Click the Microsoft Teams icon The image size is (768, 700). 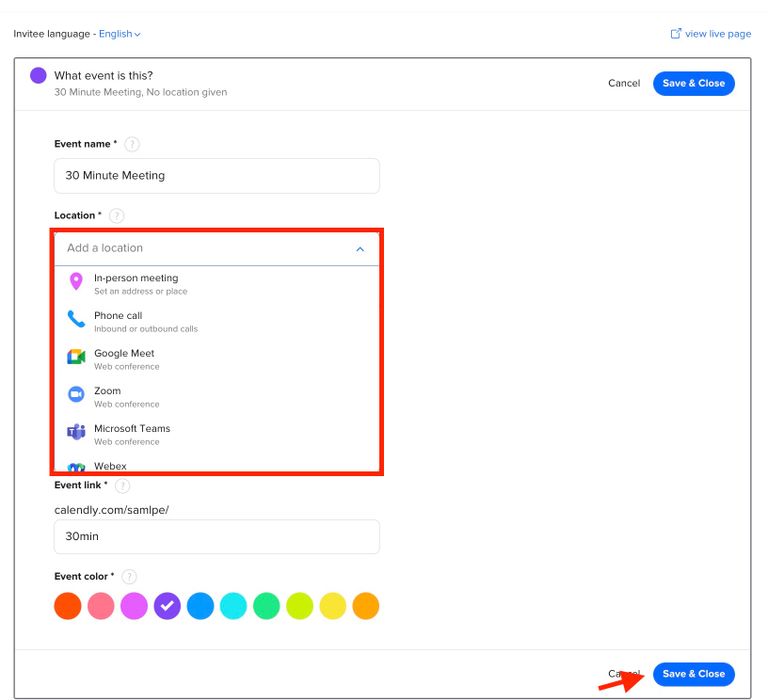[x=76, y=432]
